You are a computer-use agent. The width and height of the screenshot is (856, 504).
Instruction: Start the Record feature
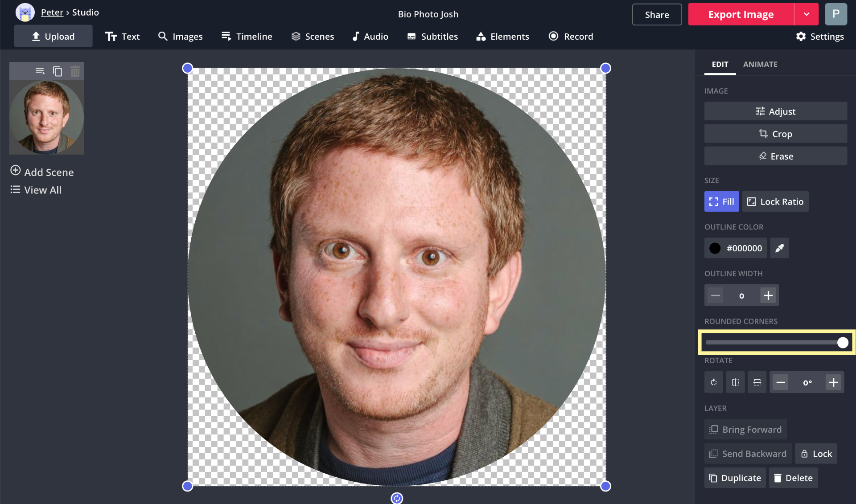[x=571, y=37]
